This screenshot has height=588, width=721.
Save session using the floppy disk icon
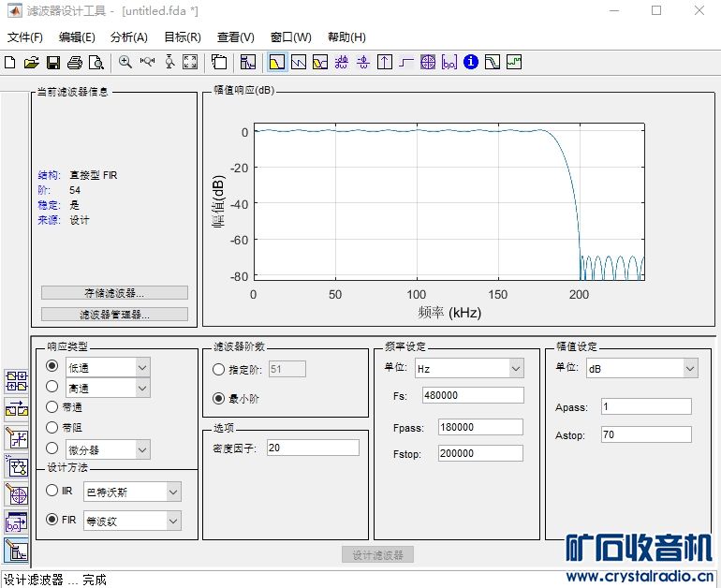tap(53, 62)
